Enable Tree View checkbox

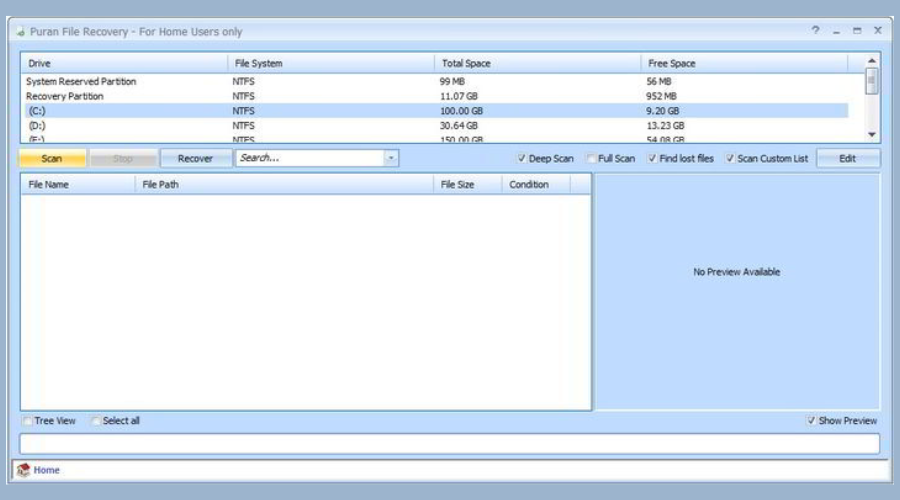28,421
